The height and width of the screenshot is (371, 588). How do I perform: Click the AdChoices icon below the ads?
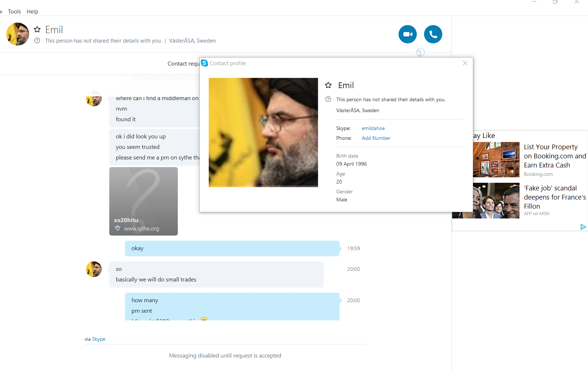coord(583,227)
